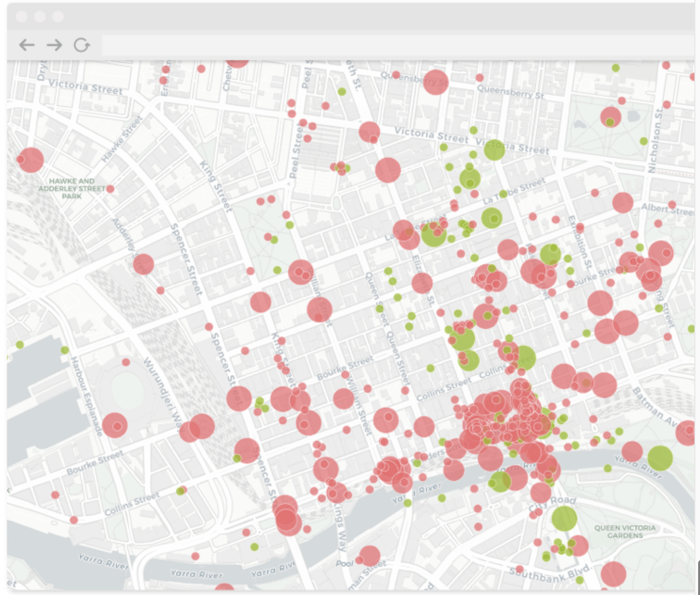Select large red marker left of Hawke Street

pos(31,160)
